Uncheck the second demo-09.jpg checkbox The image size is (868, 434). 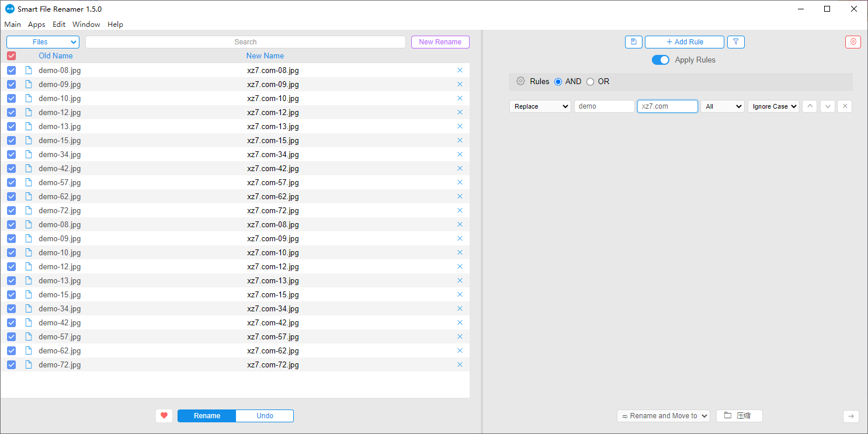click(x=11, y=238)
